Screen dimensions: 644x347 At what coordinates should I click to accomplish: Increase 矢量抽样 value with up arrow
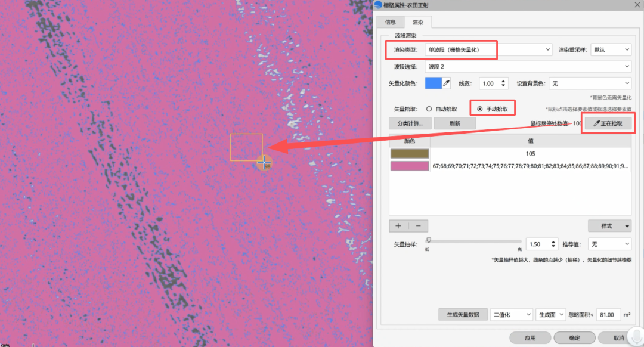553,242
